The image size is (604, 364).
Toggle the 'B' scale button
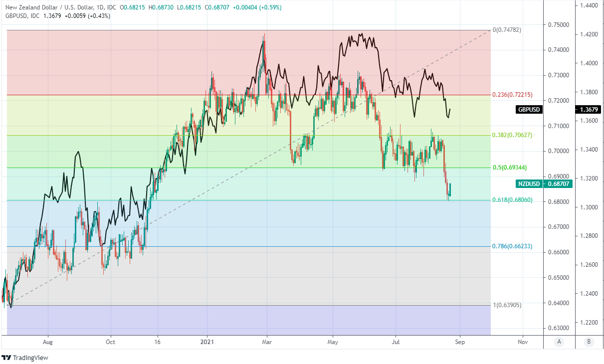point(590,342)
